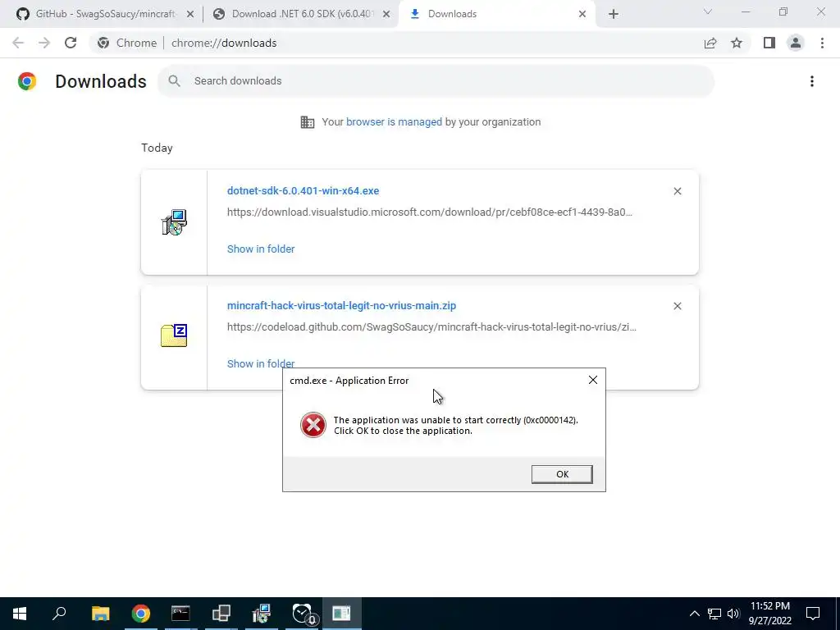Open the notification center icon

click(813, 614)
